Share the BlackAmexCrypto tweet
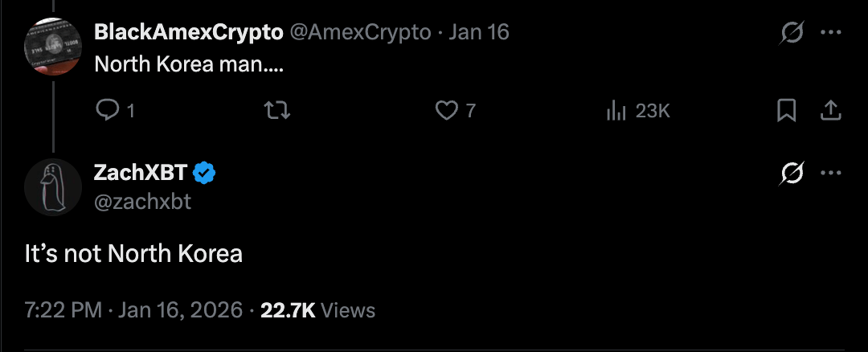The width and height of the screenshot is (868, 352). coord(831,111)
